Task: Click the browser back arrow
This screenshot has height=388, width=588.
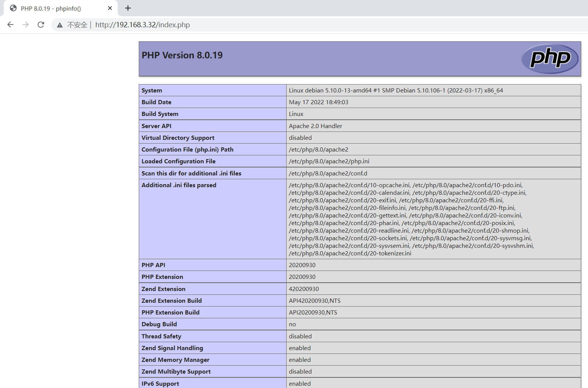Action: click(x=10, y=25)
